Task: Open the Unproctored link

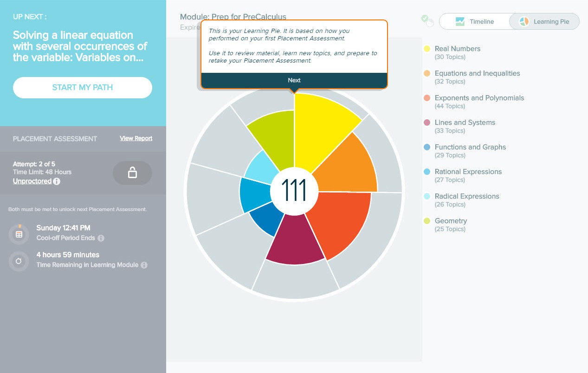Action: (32, 181)
